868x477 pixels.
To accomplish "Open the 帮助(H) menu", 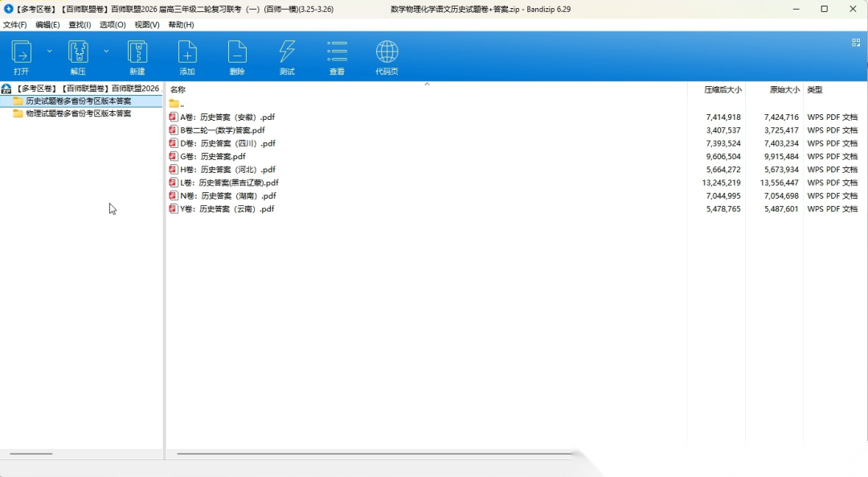I will [181, 25].
